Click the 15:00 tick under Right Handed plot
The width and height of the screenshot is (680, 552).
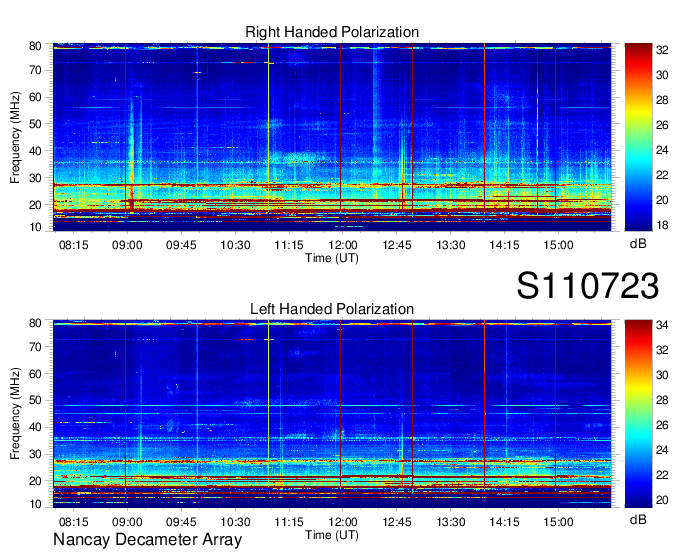[x=559, y=245]
